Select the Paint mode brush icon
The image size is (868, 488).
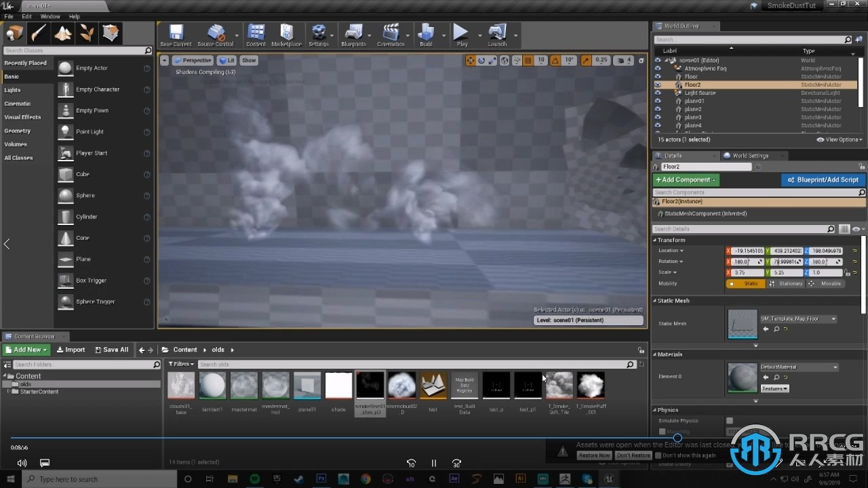(39, 33)
